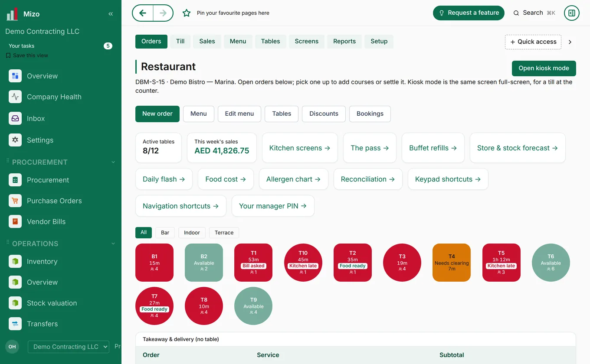Toggle the side panel icon top right

(572, 13)
